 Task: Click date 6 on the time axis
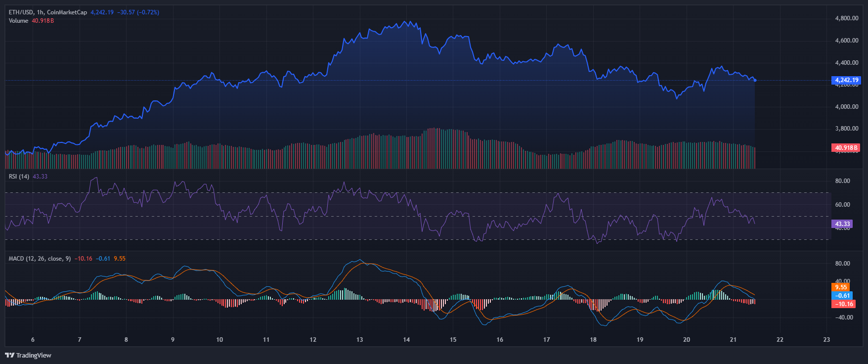pyautogui.click(x=33, y=340)
